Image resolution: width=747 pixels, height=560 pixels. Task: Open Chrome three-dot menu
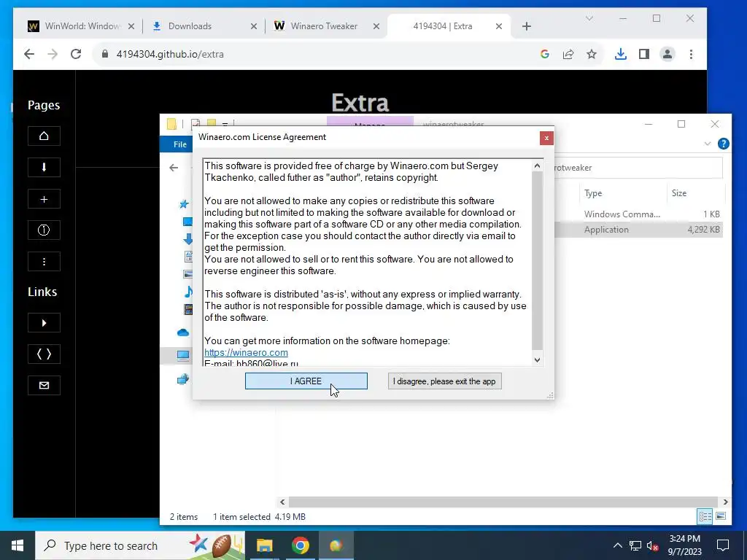click(x=691, y=54)
